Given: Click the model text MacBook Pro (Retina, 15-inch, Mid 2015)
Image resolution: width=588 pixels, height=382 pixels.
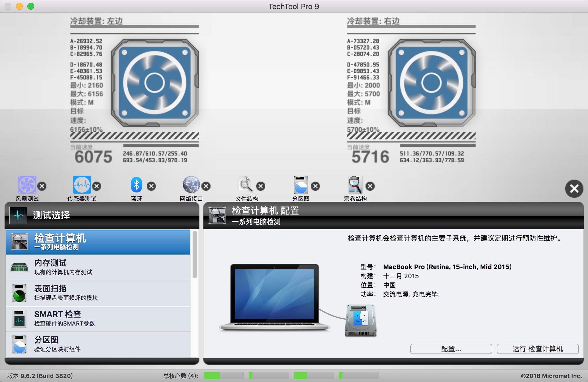Looking at the screenshot, I should [x=447, y=267].
